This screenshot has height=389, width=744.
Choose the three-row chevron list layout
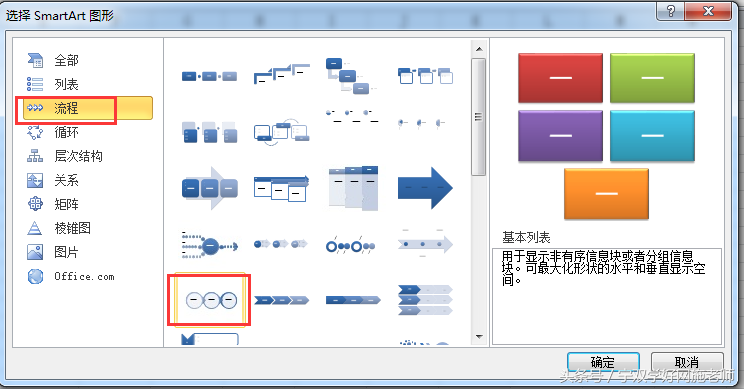425,300
